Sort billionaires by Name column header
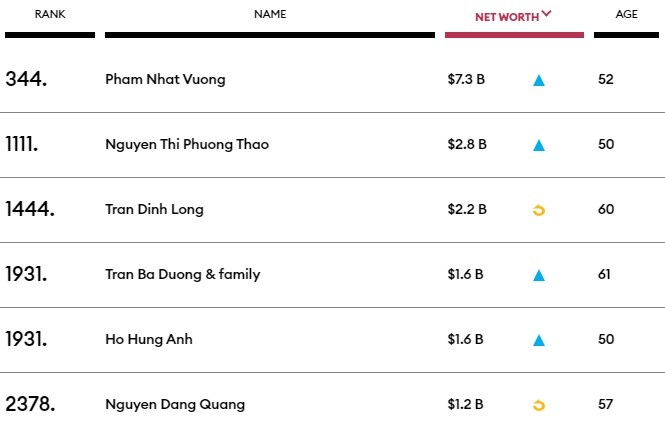 [x=270, y=15]
